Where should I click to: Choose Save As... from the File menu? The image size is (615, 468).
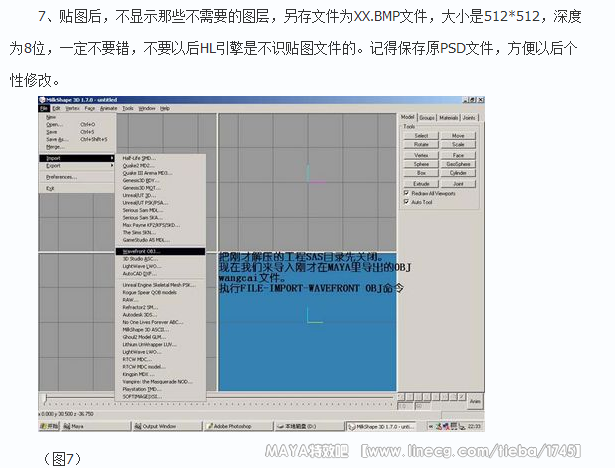(x=77, y=139)
